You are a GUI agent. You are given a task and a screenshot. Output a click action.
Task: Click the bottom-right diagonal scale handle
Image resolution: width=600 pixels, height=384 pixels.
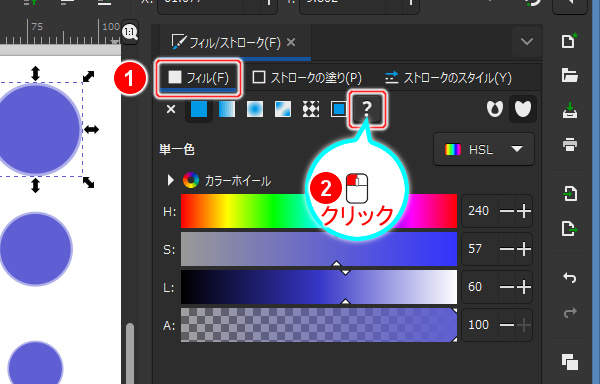point(88,183)
